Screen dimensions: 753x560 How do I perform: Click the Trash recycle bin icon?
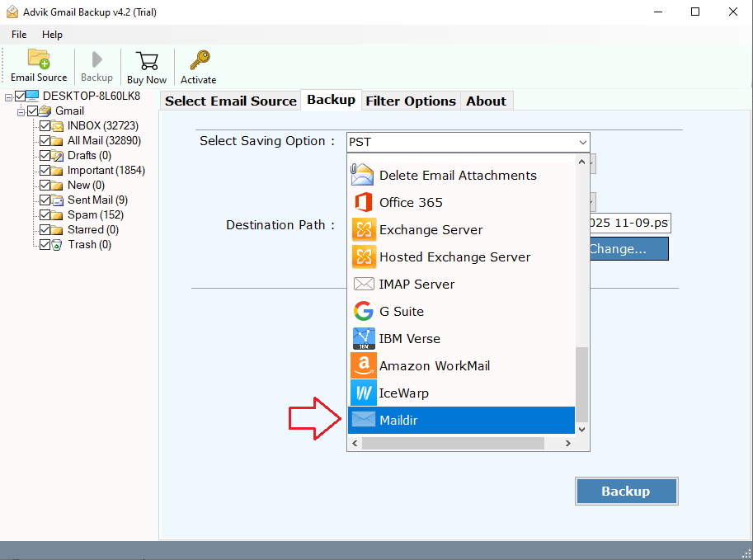click(x=57, y=245)
